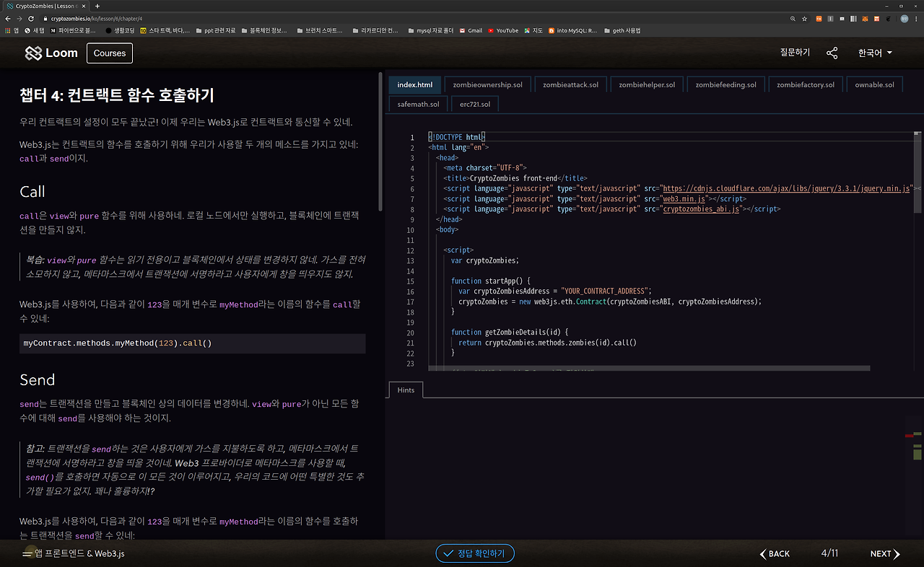The width and height of the screenshot is (924, 567).
Task: Open the ppt 관련 자료 bookmark folder
Action: click(x=215, y=30)
